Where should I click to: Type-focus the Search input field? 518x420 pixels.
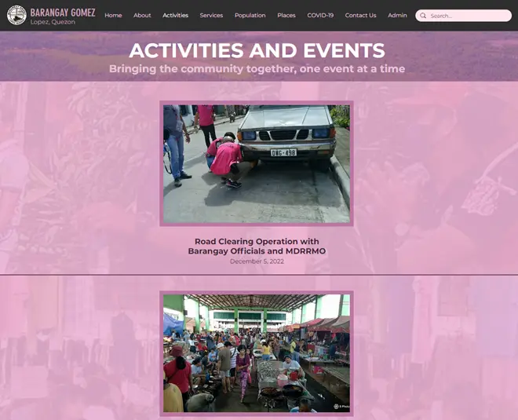coord(467,16)
